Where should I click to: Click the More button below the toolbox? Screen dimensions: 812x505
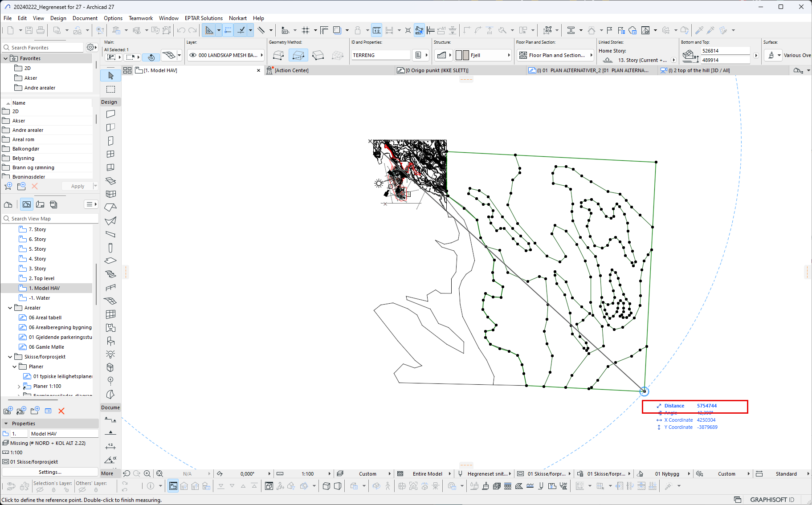point(107,473)
